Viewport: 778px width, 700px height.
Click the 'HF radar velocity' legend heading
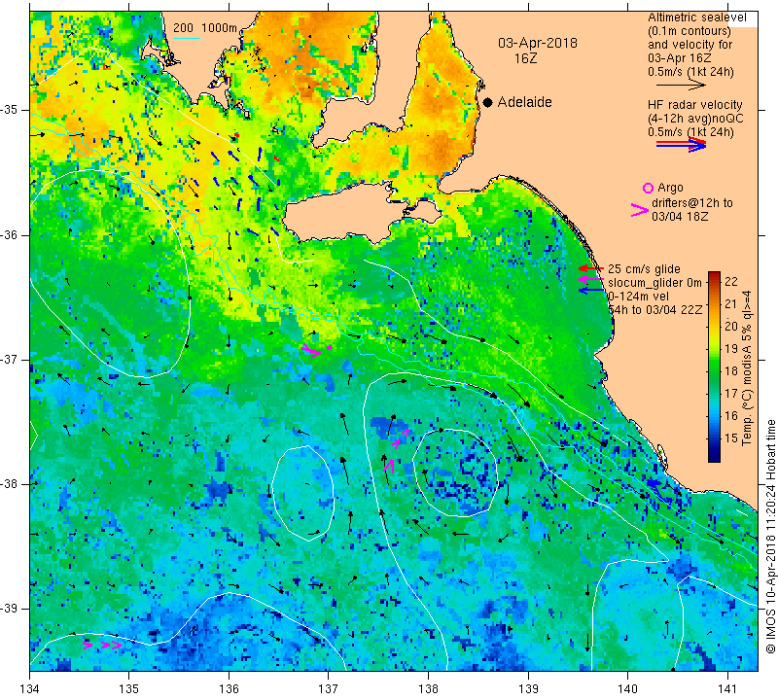pos(694,105)
